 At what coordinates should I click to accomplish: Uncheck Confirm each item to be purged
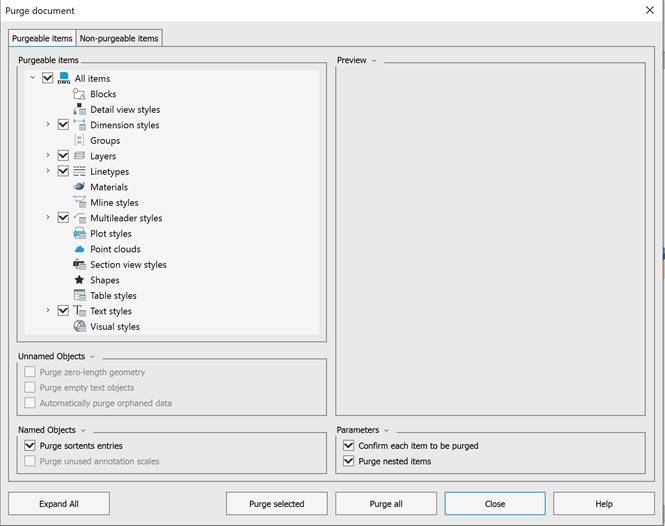point(348,445)
